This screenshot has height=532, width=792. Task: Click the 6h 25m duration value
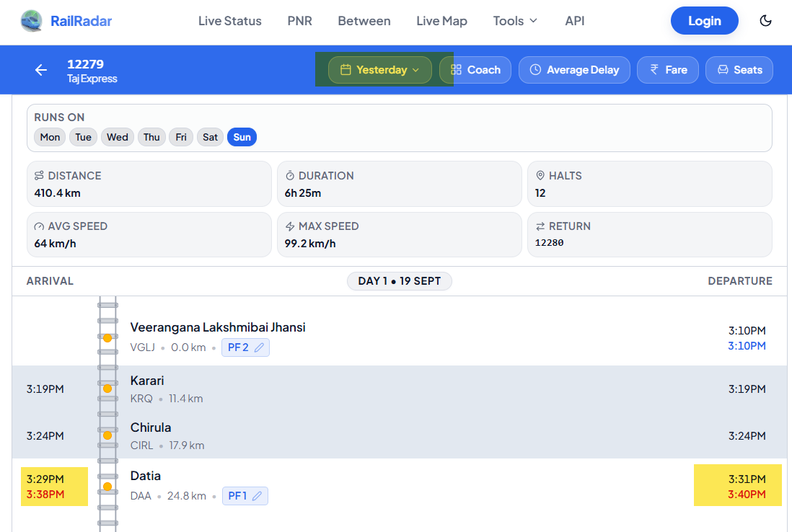302,192
